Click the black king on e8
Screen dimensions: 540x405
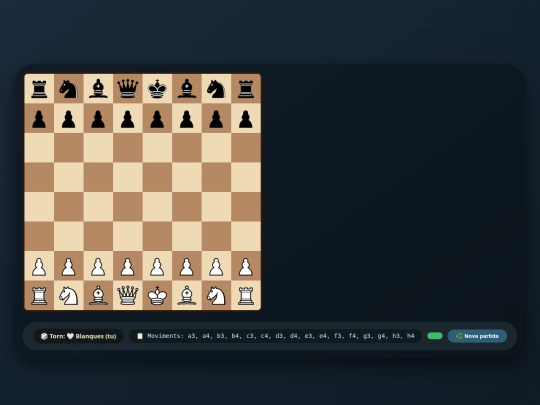[157, 89]
